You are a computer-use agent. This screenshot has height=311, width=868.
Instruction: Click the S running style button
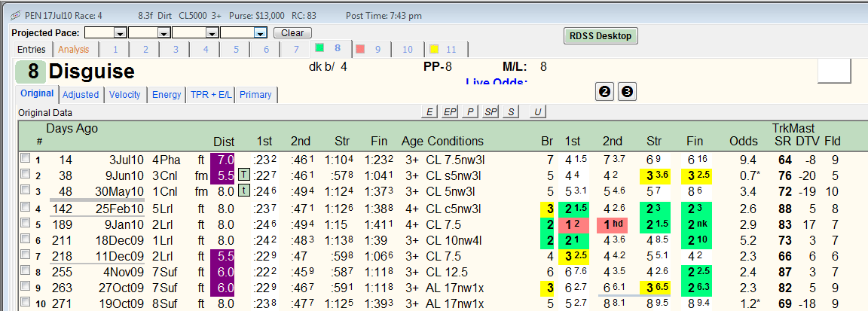coord(511,111)
